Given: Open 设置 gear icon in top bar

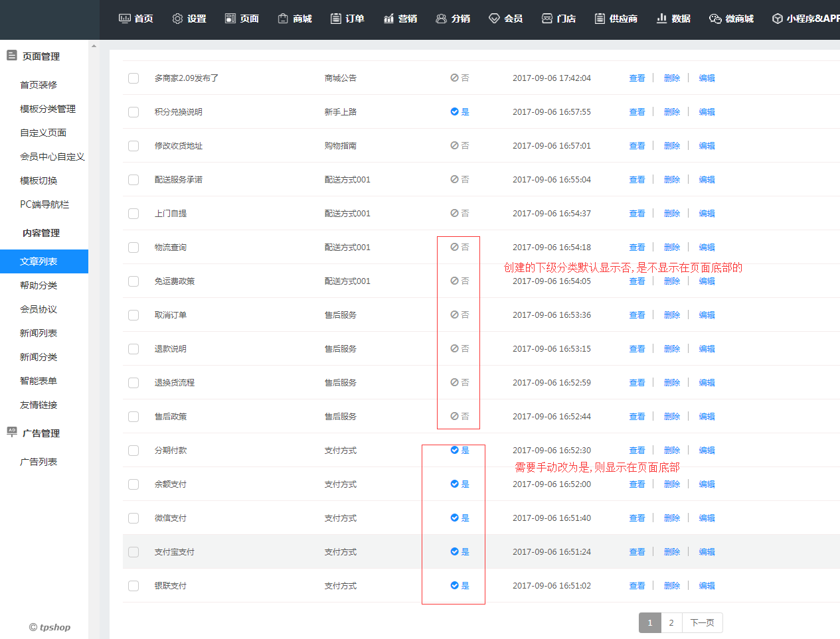Looking at the screenshot, I should point(177,19).
